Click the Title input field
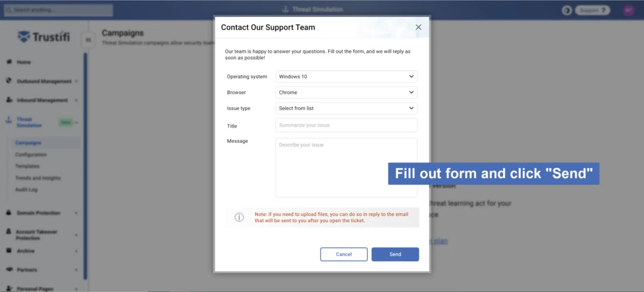The image size is (644, 292). 347,125
